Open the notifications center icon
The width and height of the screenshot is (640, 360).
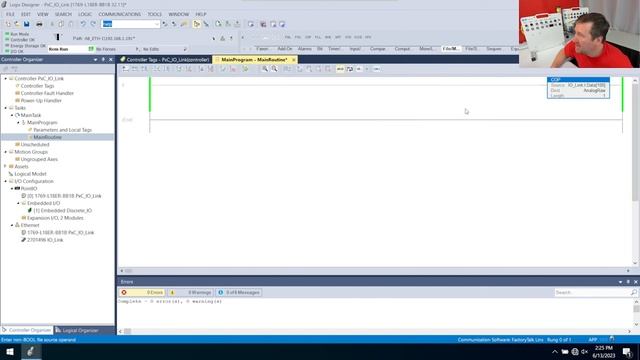[x=627, y=351]
